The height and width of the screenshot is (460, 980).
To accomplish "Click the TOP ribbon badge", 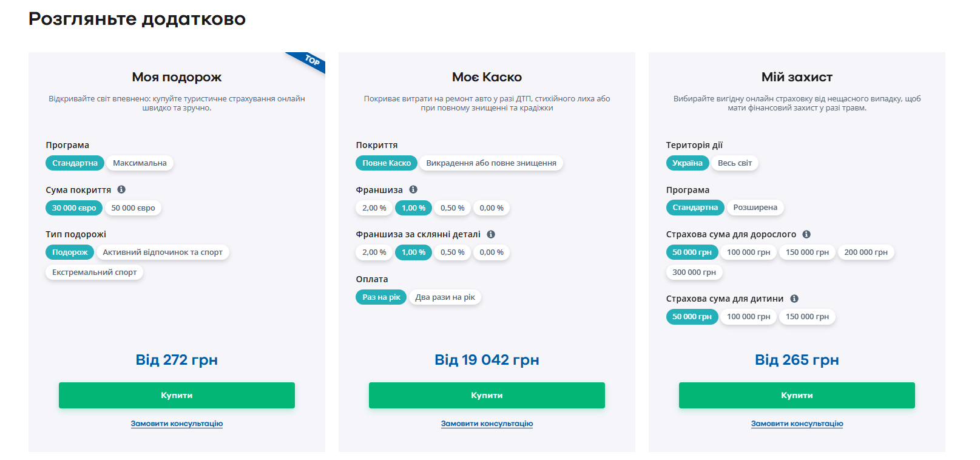I will coord(311,61).
